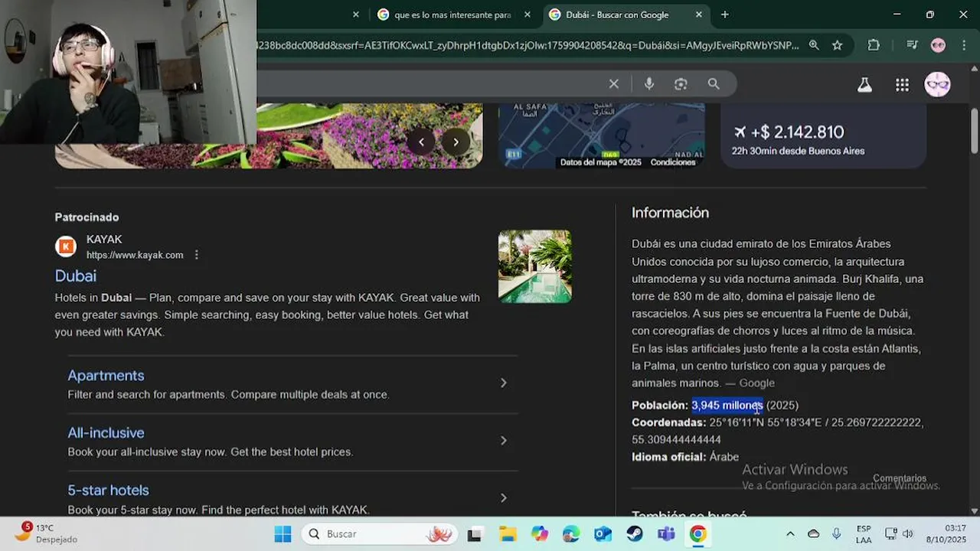Click the Windows taskbar Buscar search box

coord(379,533)
